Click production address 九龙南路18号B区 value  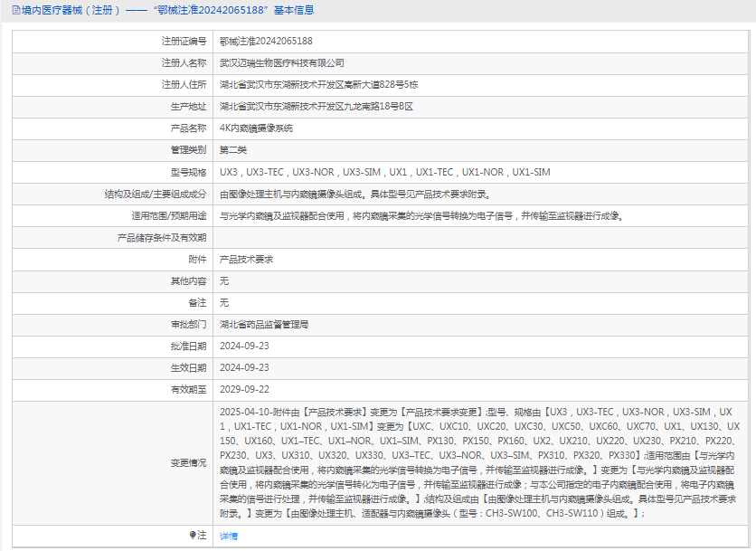tap(317, 106)
